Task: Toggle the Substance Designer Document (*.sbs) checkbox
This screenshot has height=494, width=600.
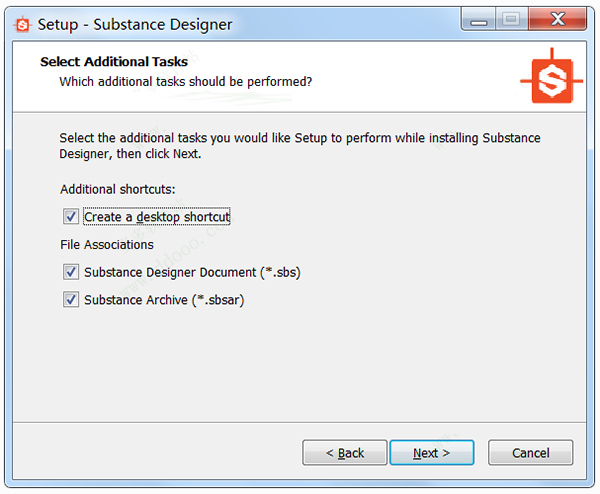Action: tap(71, 272)
